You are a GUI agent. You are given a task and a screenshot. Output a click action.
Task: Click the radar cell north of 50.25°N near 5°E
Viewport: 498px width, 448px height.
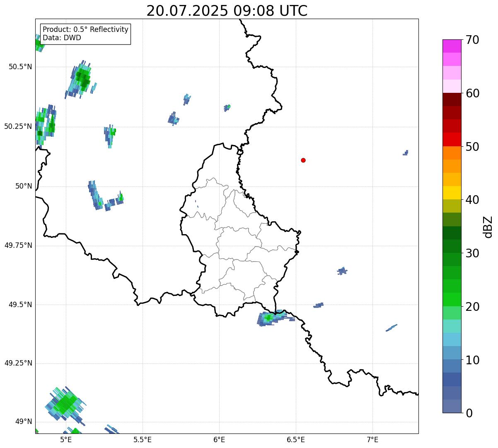81,79
